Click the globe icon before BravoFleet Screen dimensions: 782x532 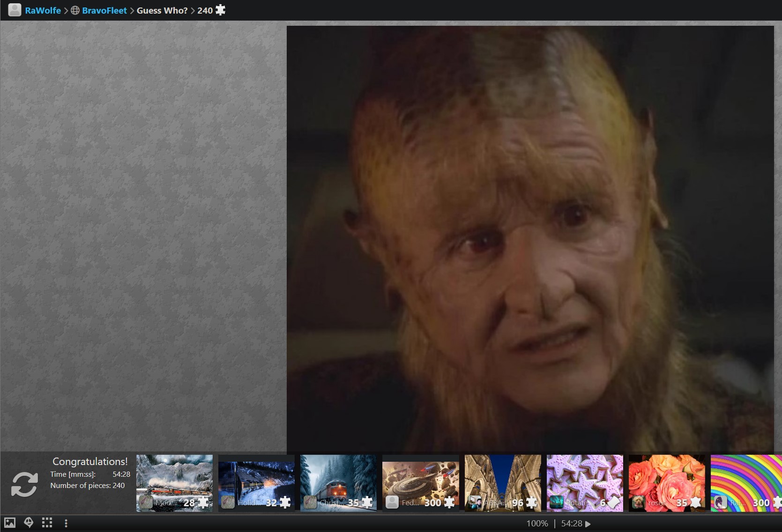coord(75,10)
